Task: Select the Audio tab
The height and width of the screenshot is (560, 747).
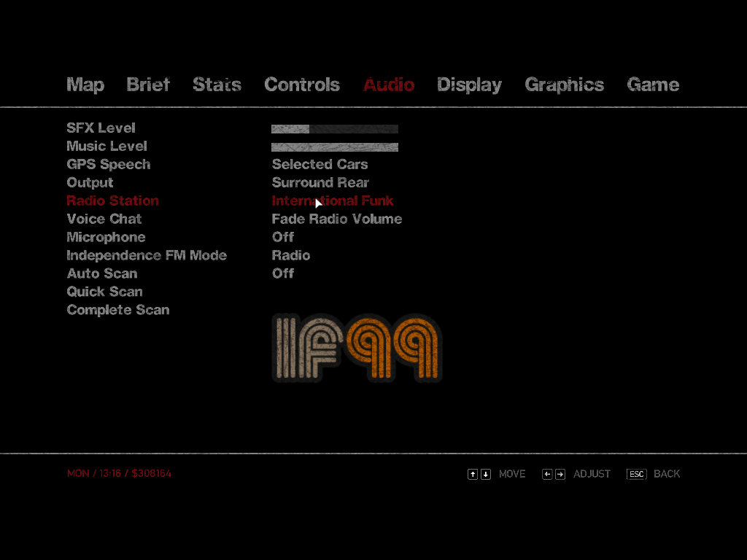Action: click(x=389, y=85)
